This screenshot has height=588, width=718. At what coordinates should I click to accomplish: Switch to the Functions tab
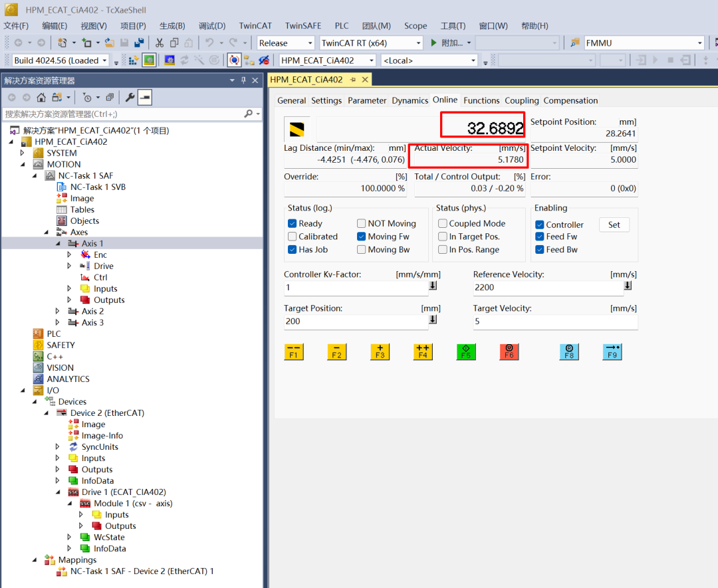pos(481,101)
